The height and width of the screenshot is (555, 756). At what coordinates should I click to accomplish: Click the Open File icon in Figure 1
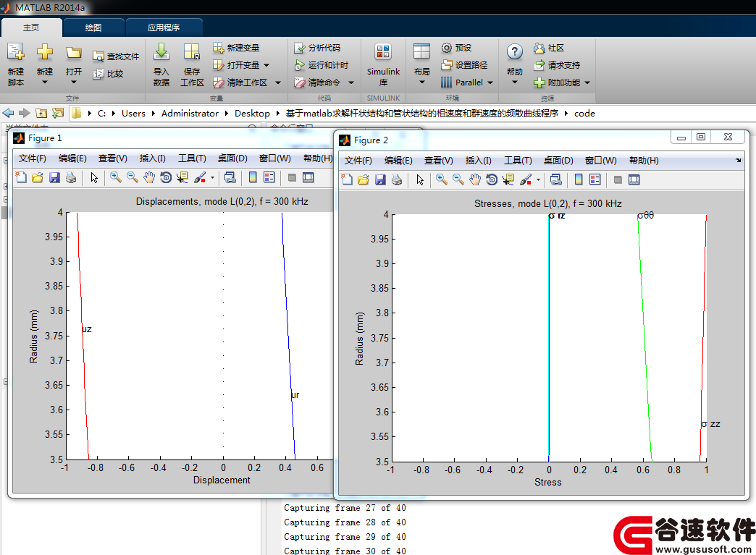pyautogui.click(x=37, y=177)
